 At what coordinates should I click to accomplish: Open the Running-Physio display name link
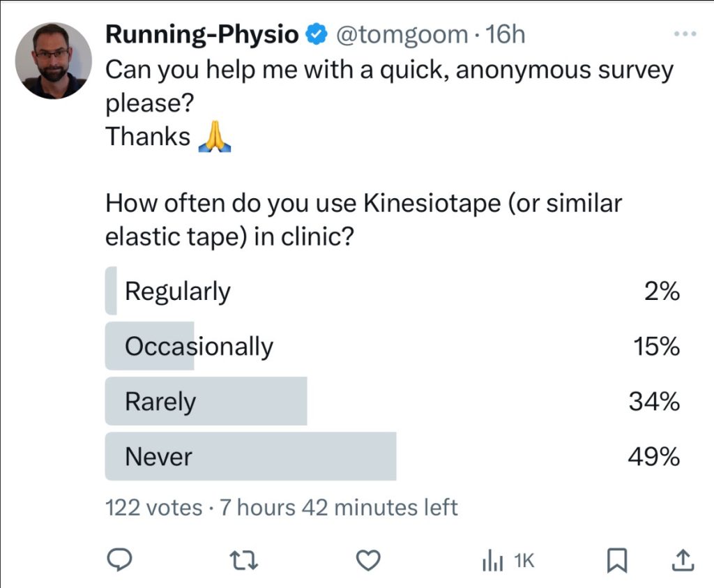[x=202, y=35]
